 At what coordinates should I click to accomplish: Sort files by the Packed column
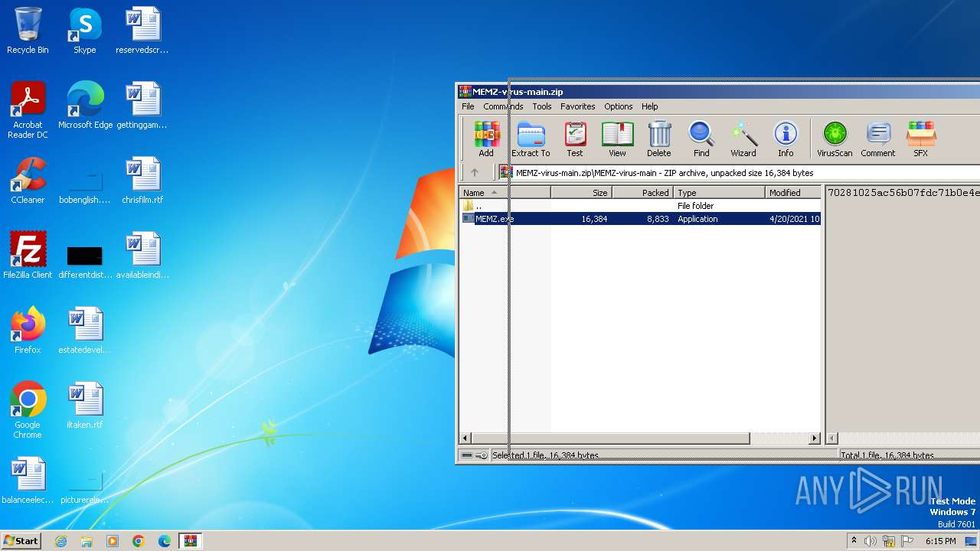point(642,193)
